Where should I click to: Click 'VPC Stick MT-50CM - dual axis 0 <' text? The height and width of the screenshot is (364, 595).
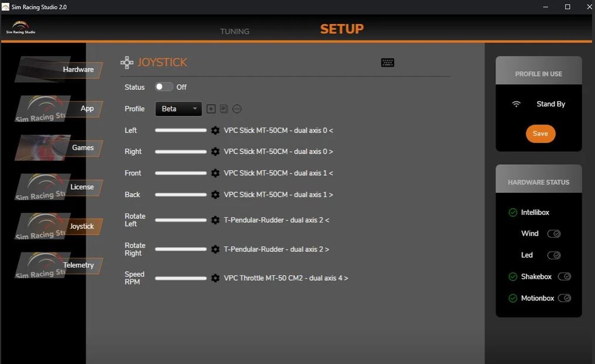click(x=279, y=130)
